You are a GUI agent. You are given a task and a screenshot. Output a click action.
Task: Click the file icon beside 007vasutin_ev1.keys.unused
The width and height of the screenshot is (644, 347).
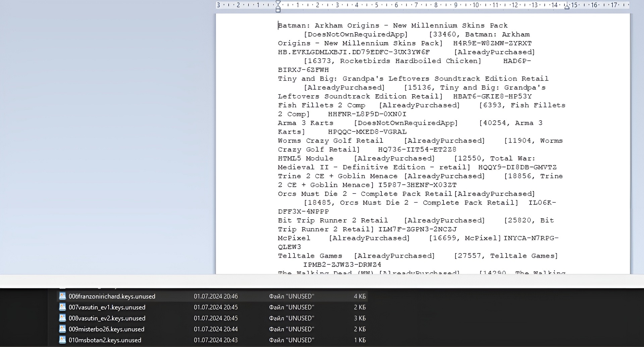(x=62, y=307)
